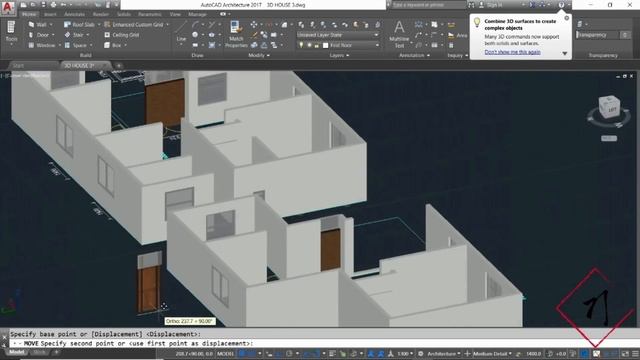Open the View ribbon tab
Image resolution: width=640 pixels, height=360 pixels.
click(175, 14)
